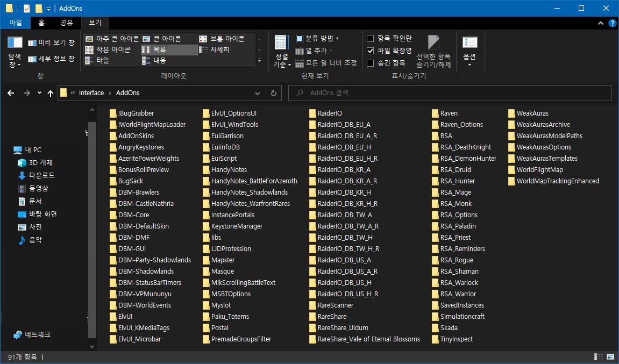Select the Skada folder

445,327
